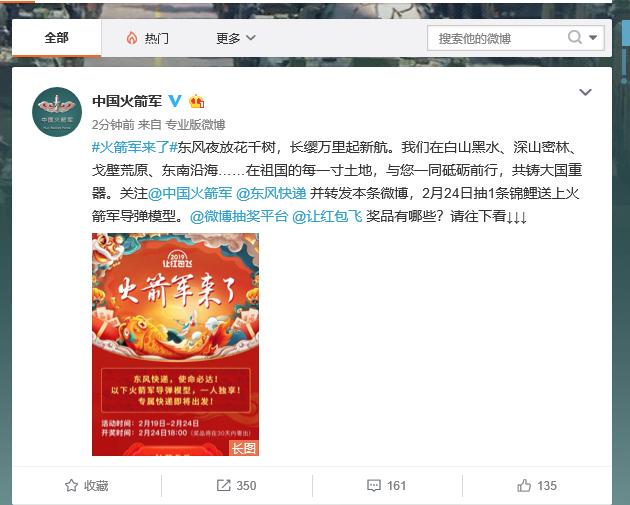Click the 中国火箭军 account name
630x505 pixels.
coord(127,101)
